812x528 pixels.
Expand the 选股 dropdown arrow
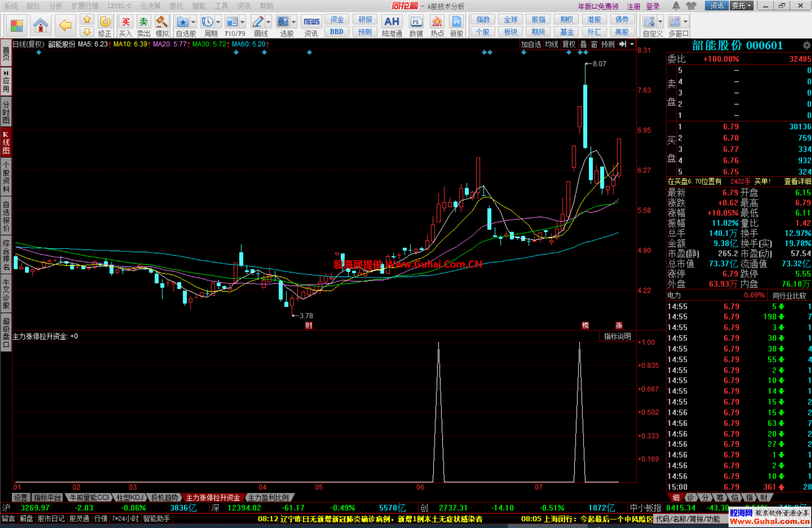[294, 22]
